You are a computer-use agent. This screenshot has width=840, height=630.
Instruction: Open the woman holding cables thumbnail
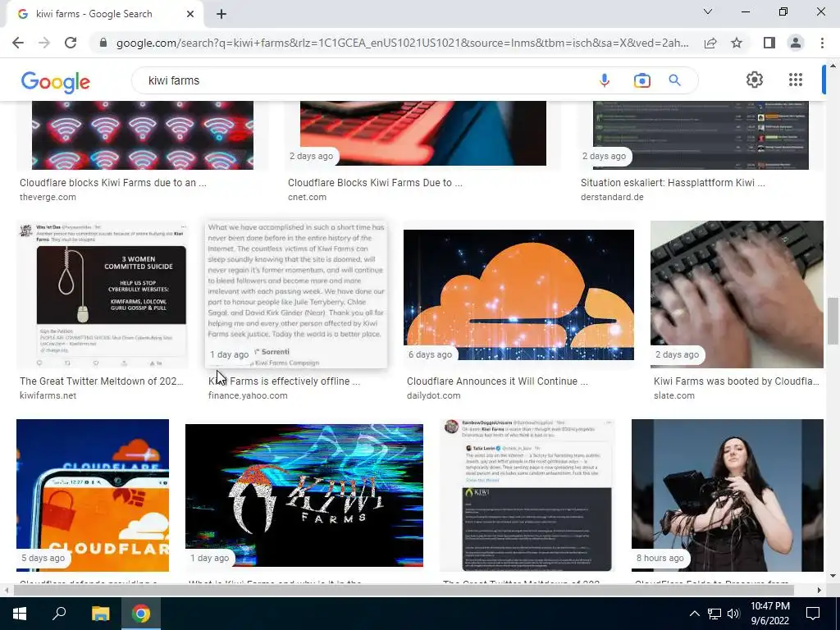tap(728, 495)
